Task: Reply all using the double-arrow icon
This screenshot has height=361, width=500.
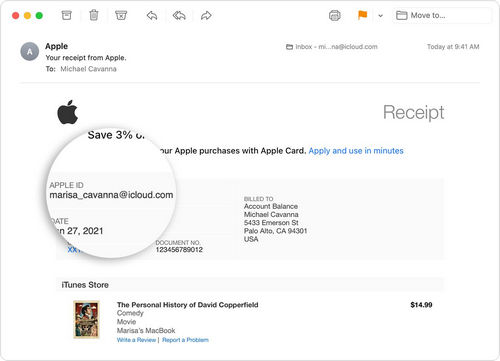Action: 179,15
